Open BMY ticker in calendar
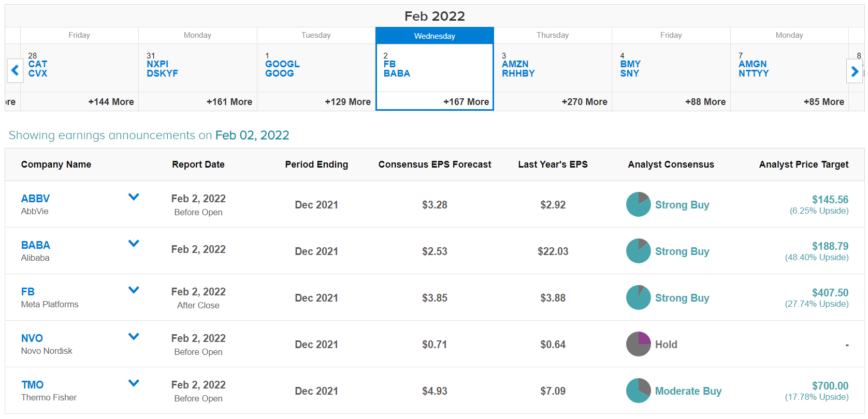The image size is (868, 419). coord(630,64)
